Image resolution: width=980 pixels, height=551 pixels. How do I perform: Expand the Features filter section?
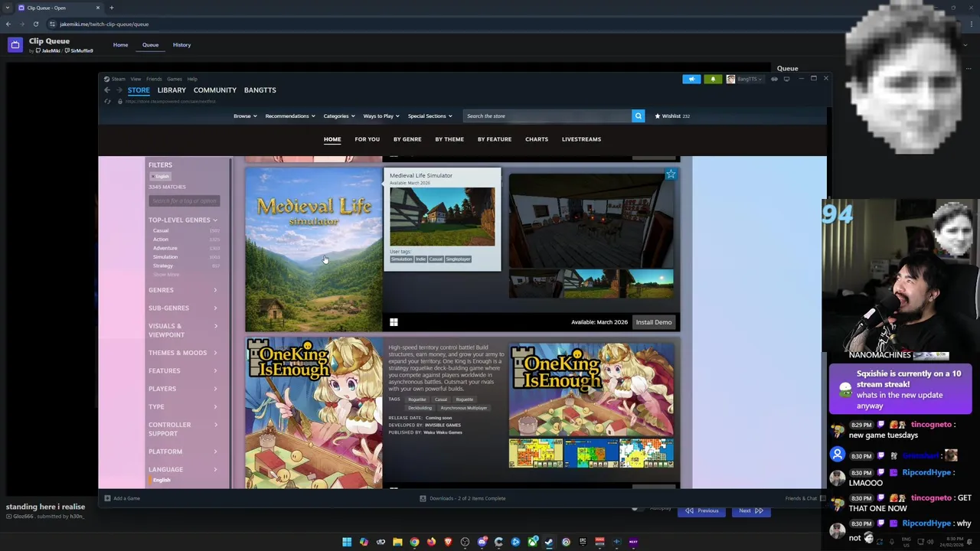pyautogui.click(x=182, y=371)
